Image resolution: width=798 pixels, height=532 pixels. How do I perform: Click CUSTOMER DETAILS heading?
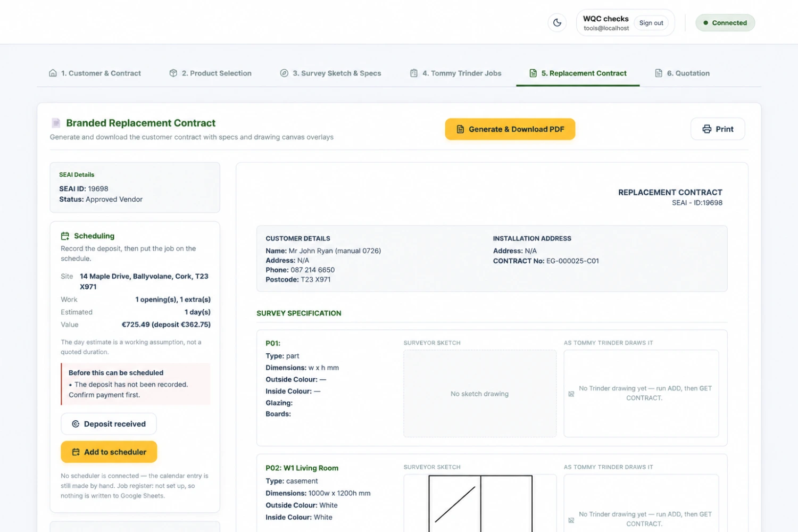coord(298,239)
